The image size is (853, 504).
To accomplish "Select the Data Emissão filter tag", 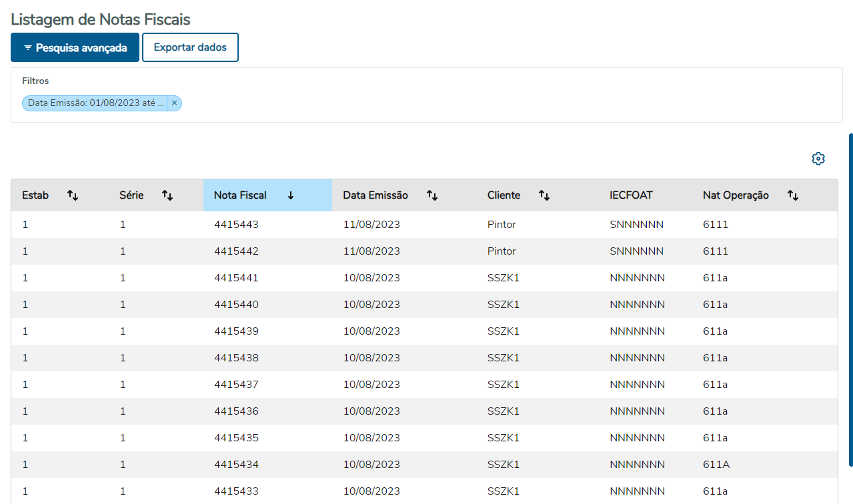I will tap(95, 103).
